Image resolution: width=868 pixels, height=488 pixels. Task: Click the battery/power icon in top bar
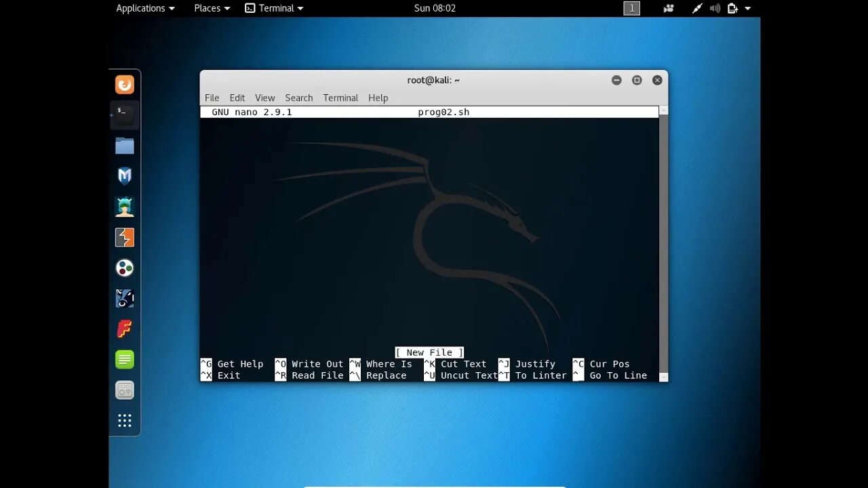(732, 8)
